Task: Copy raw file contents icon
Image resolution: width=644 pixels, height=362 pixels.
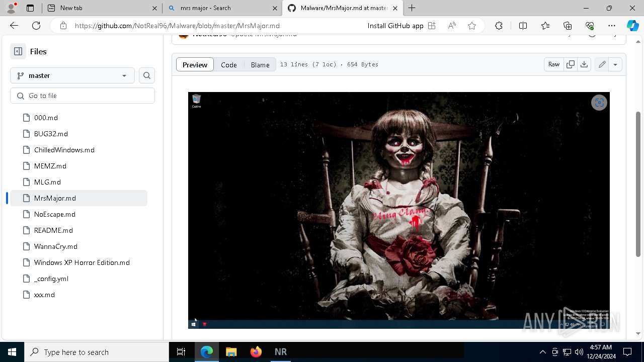Action: 570,64
